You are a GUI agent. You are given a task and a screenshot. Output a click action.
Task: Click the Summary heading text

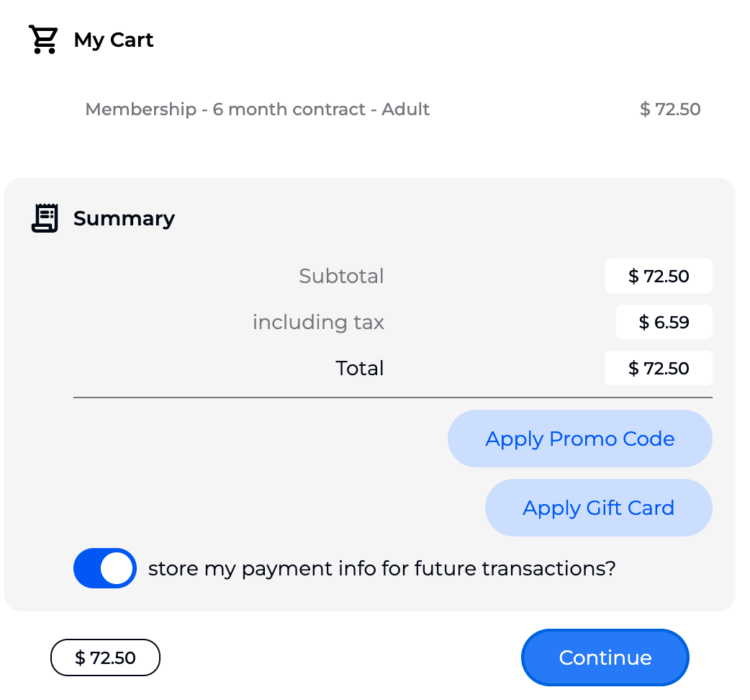coord(124,218)
